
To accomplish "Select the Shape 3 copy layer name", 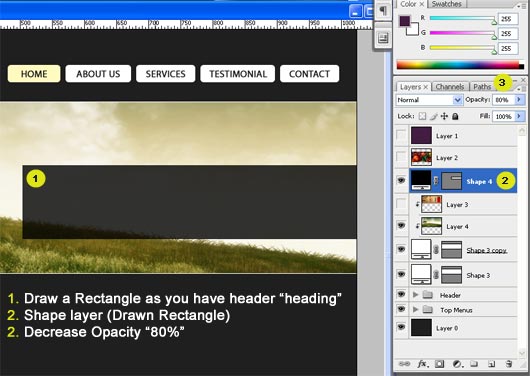I will pos(486,250).
